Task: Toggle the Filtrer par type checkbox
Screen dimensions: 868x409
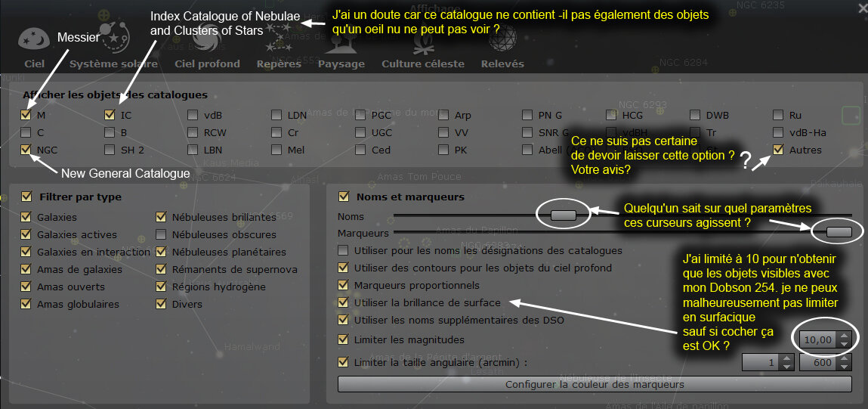Action: coord(26,197)
